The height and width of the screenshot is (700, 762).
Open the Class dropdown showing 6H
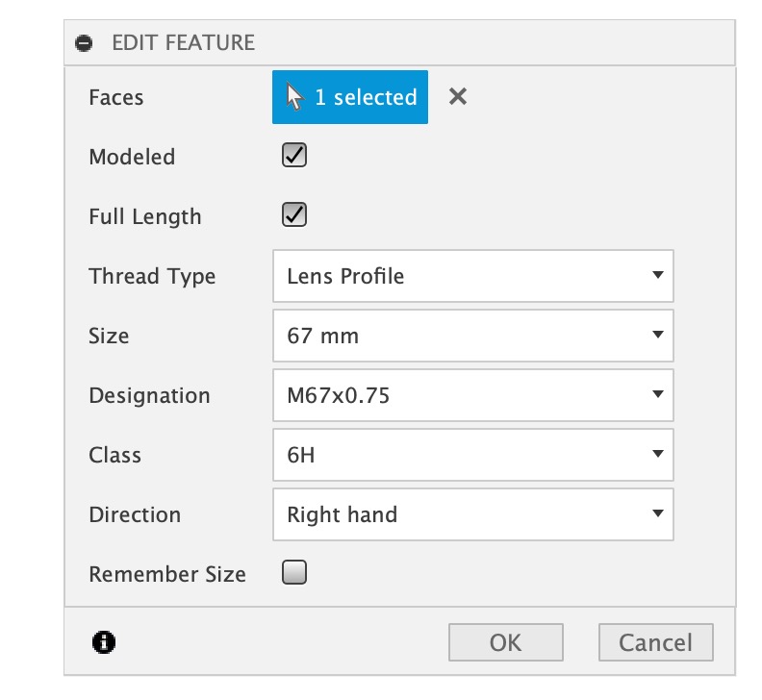pos(472,455)
